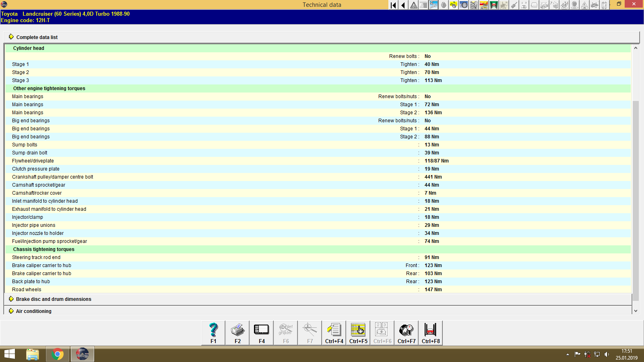Image resolution: width=644 pixels, height=362 pixels.
Task: Click the first-record navigation arrow button
Action: click(x=392, y=5)
